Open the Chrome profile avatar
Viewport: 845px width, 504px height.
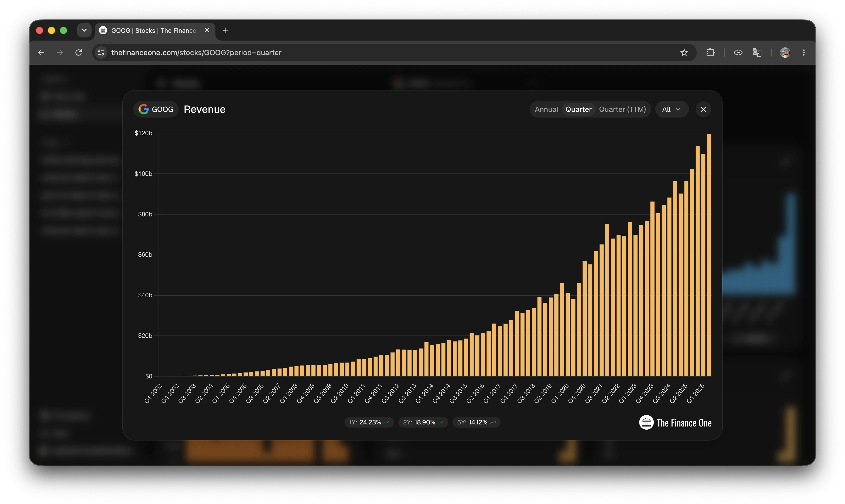(785, 52)
